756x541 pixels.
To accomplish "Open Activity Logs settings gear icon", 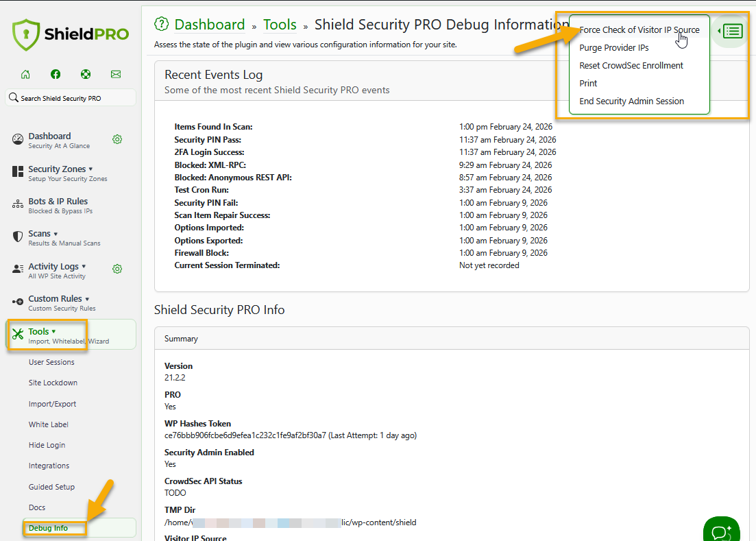I will coord(117,269).
